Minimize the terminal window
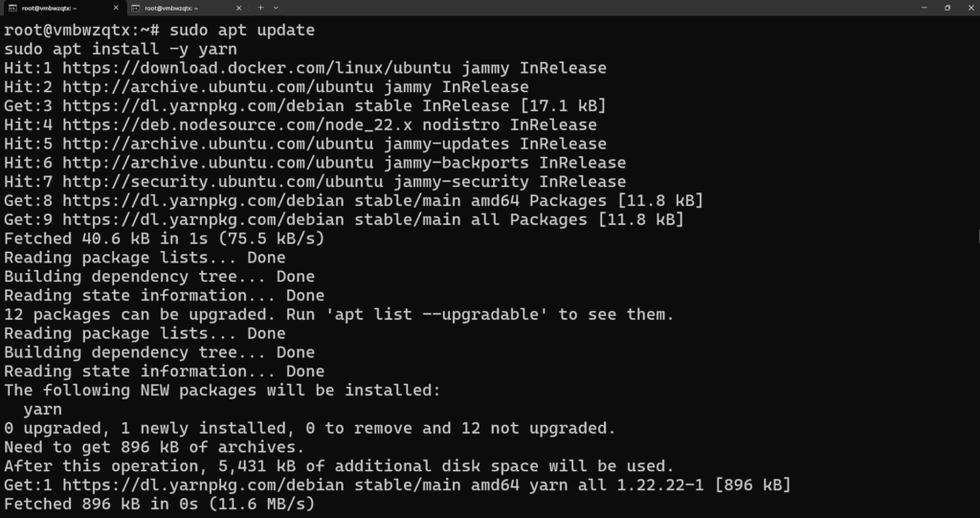Viewport: 980px width, 518px height. (x=924, y=8)
